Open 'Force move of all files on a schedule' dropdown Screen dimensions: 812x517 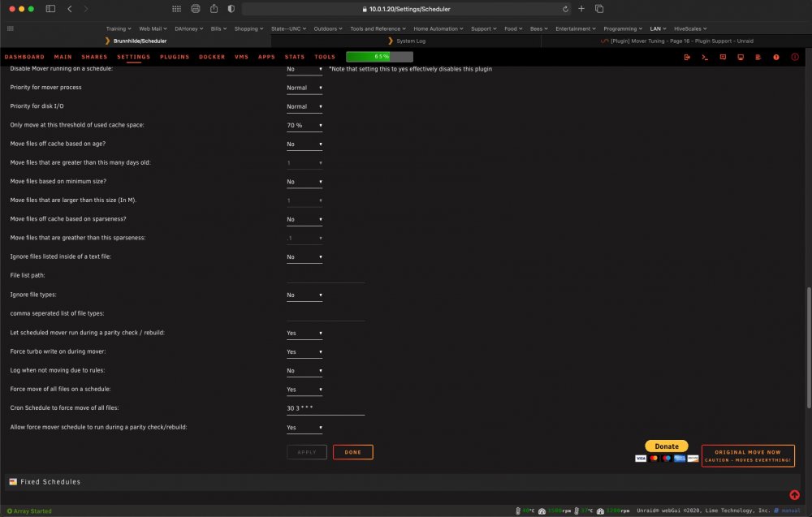pyautogui.click(x=304, y=390)
